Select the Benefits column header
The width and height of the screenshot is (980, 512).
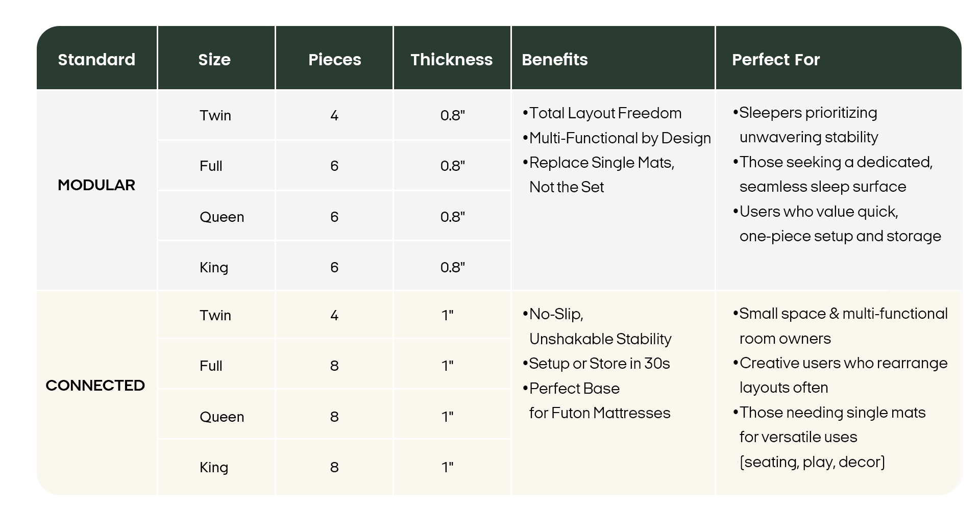click(555, 60)
